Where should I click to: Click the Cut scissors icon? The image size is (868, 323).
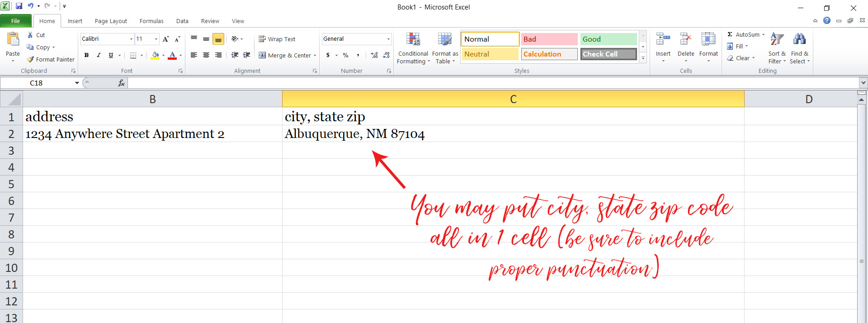(x=30, y=35)
